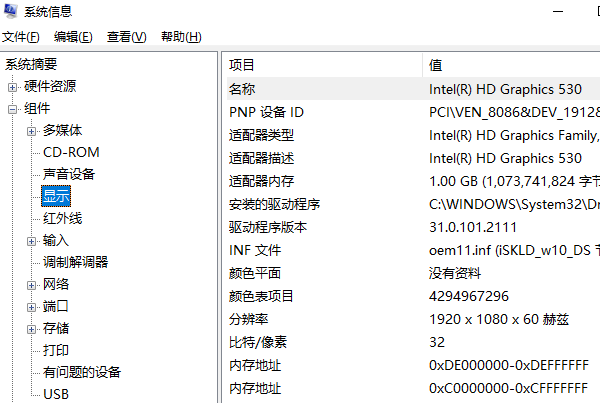Select CD-ROM in the tree
The width and height of the screenshot is (600, 403).
[x=71, y=152]
